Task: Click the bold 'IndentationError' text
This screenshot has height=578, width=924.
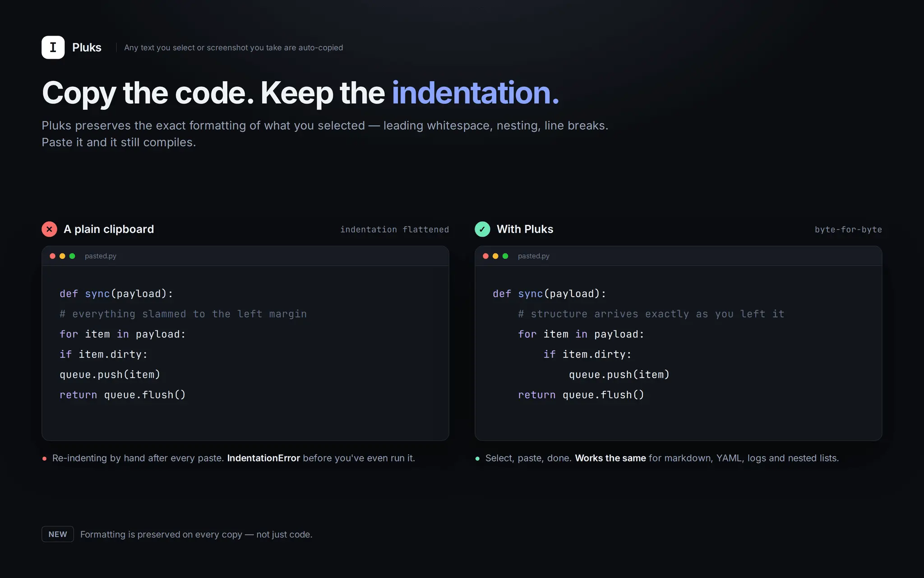Action: coord(263,458)
